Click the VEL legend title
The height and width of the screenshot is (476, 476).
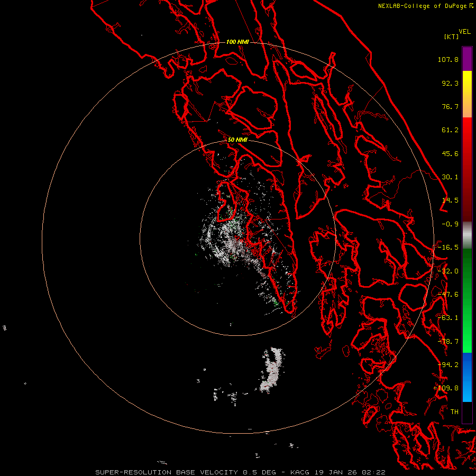pos(464,32)
